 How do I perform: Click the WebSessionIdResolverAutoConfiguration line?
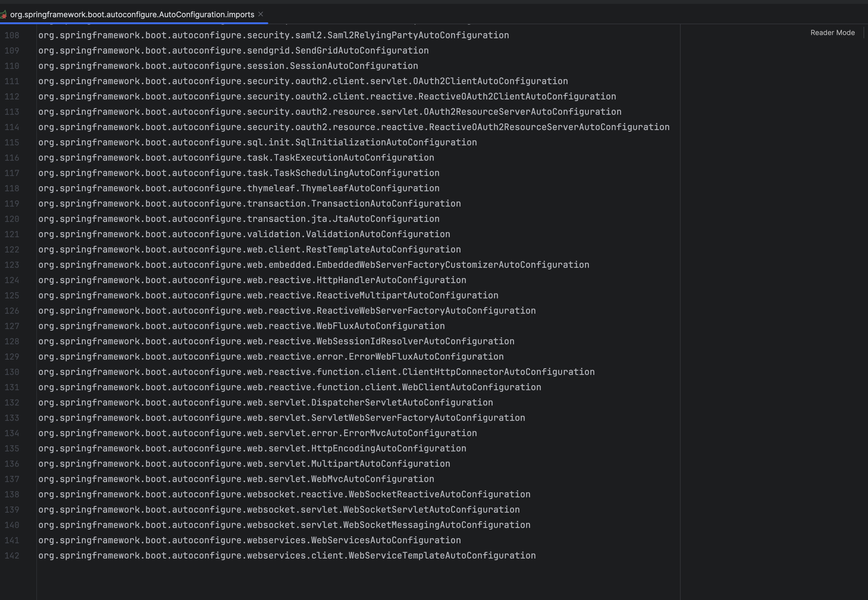click(x=276, y=342)
